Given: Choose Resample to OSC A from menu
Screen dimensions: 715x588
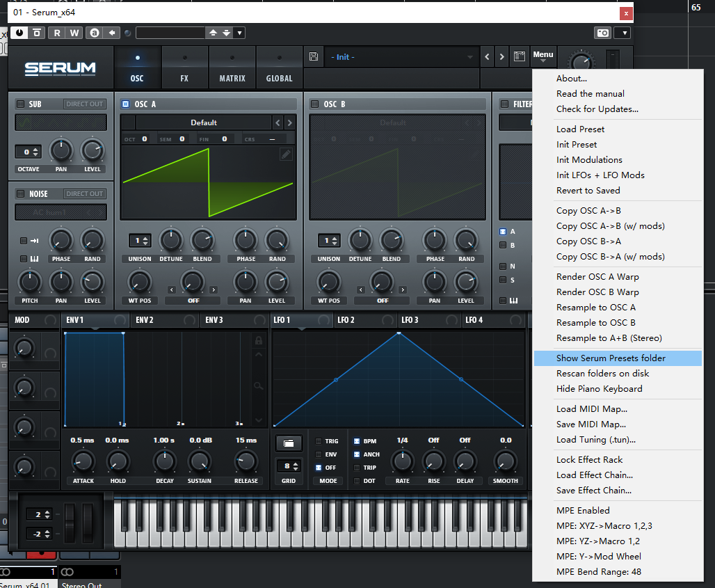Looking at the screenshot, I should click(618, 308).
